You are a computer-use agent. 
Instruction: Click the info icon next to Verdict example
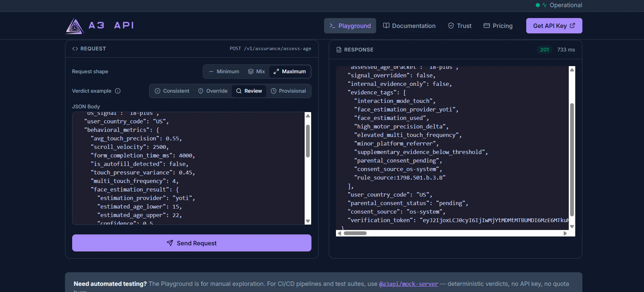pyautogui.click(x=118, y=91)
